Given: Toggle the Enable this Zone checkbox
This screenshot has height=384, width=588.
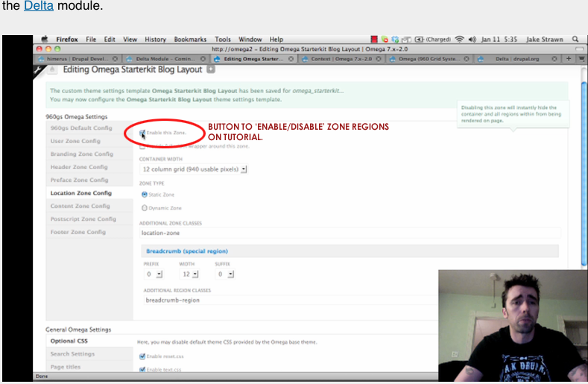Looking at the screenshot, I should 142,133.
